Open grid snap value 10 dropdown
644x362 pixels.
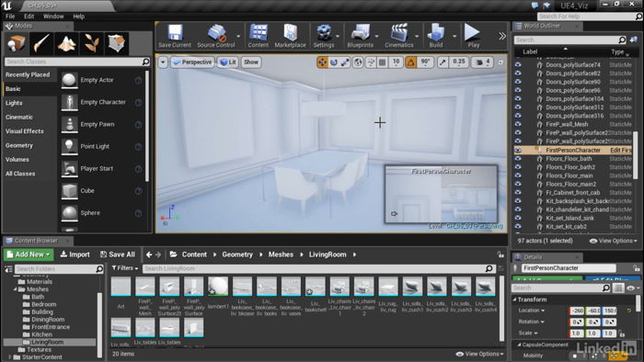(396, 62)
